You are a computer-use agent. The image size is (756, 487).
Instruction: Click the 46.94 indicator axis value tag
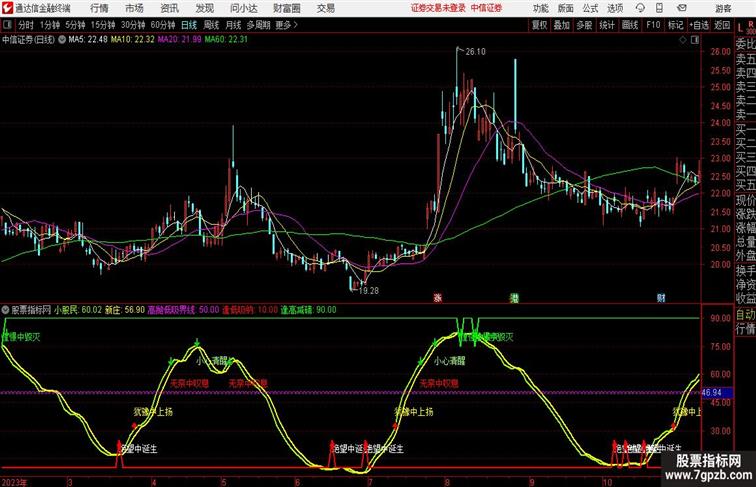717,393
